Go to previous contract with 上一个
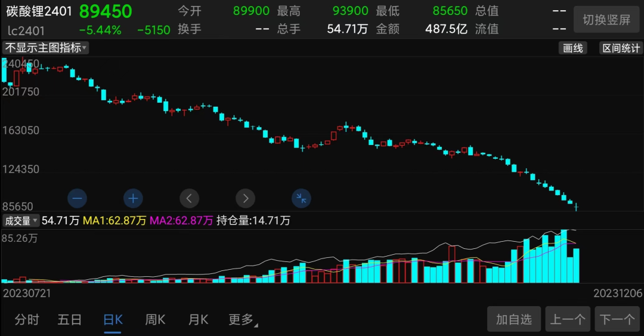 pyautogui.click(x=568, y=319)
